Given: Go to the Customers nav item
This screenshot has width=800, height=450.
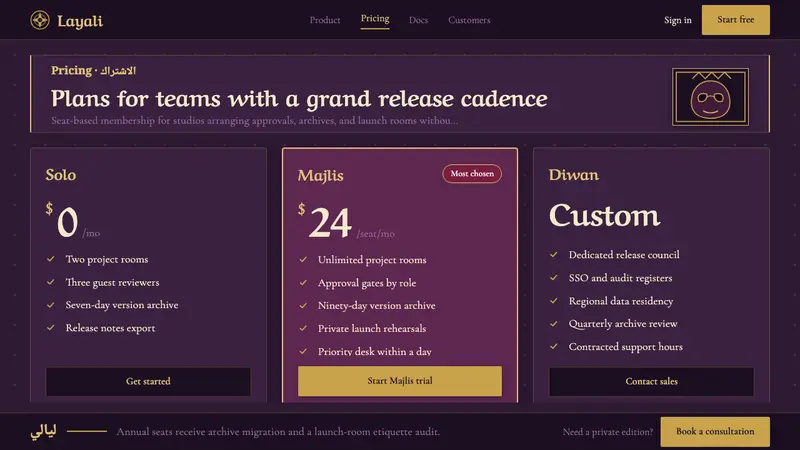Looking at the screenshot, I should [469, 20].
